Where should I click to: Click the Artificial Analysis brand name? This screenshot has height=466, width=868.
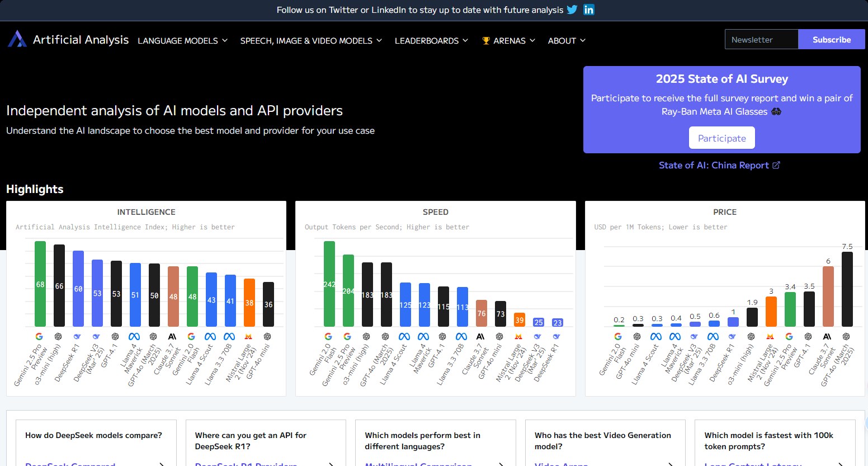[x=81, y=40]
